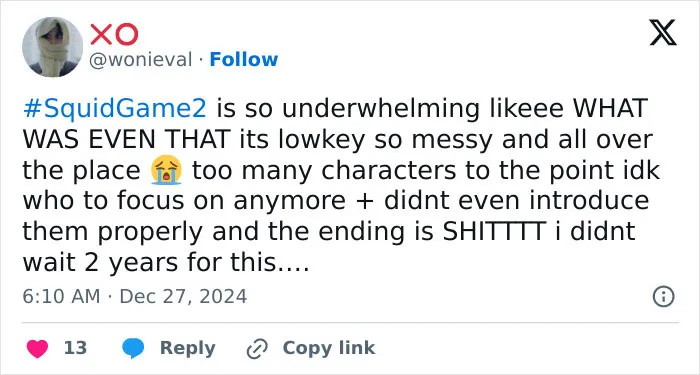Click the like count 13

tap(75, 348)
